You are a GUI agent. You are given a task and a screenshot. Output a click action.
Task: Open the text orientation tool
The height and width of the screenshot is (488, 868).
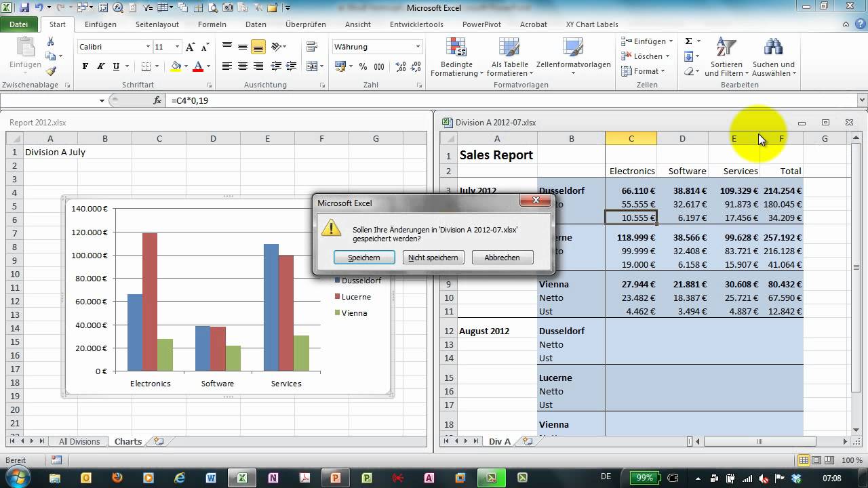278,47
